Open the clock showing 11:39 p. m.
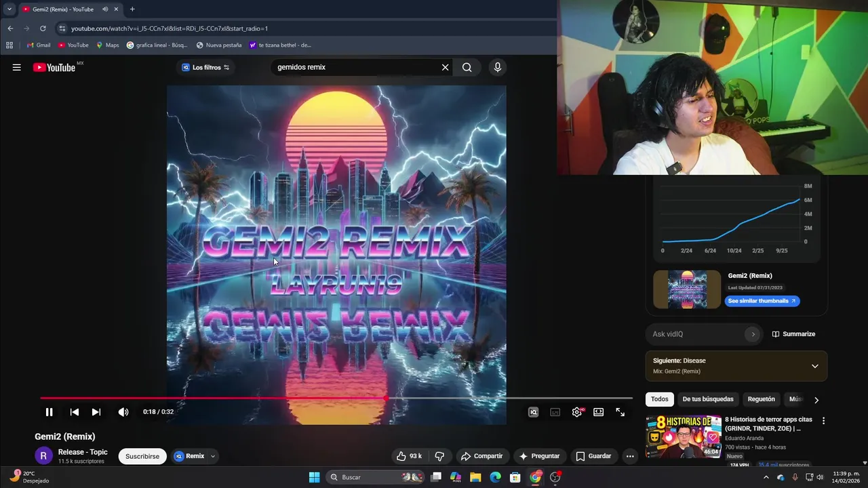Image resolution: width=868 pixels, height=488 pixels. (x=846, y=477)
